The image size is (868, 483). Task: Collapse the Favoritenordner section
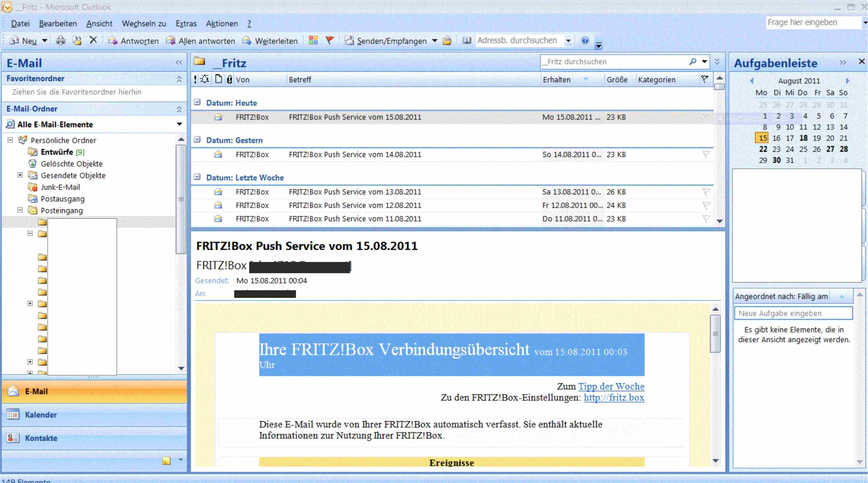point(179,79)
